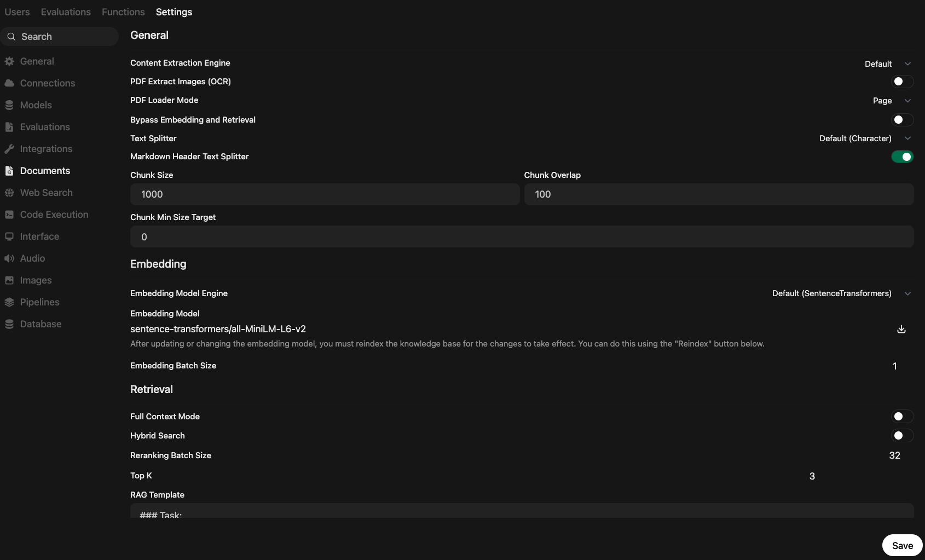Open Connections via its cloud icon
The width and height of the screenshot is (925, 560).
[x=9, y=83]
